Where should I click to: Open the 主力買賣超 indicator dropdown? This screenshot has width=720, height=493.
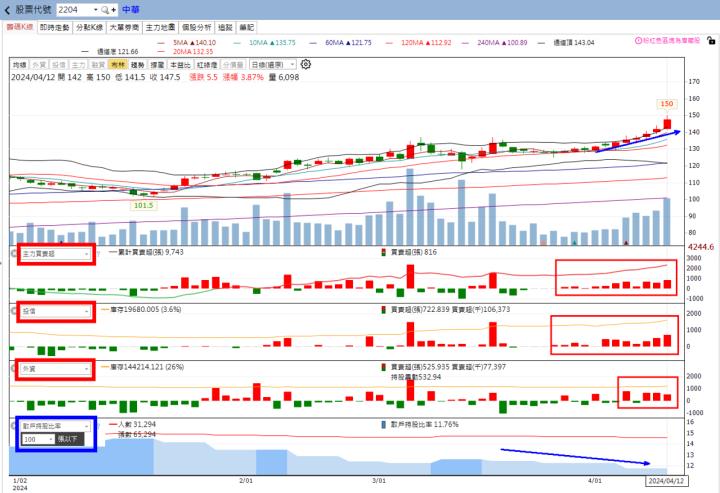click(x=55, y=254)
